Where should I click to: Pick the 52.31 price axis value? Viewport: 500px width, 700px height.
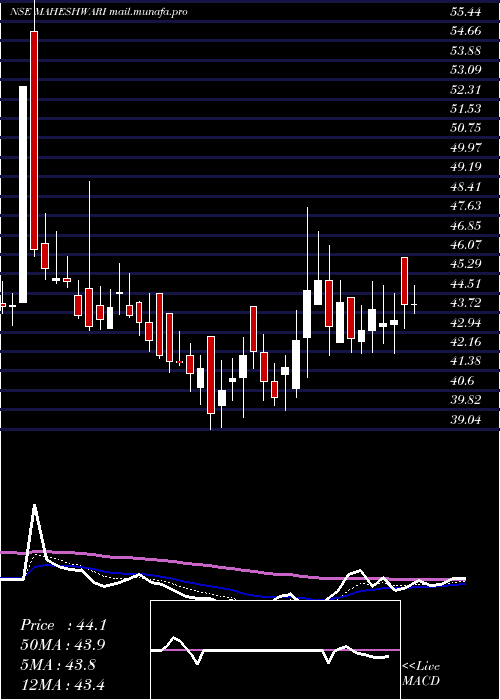(466, 90)
